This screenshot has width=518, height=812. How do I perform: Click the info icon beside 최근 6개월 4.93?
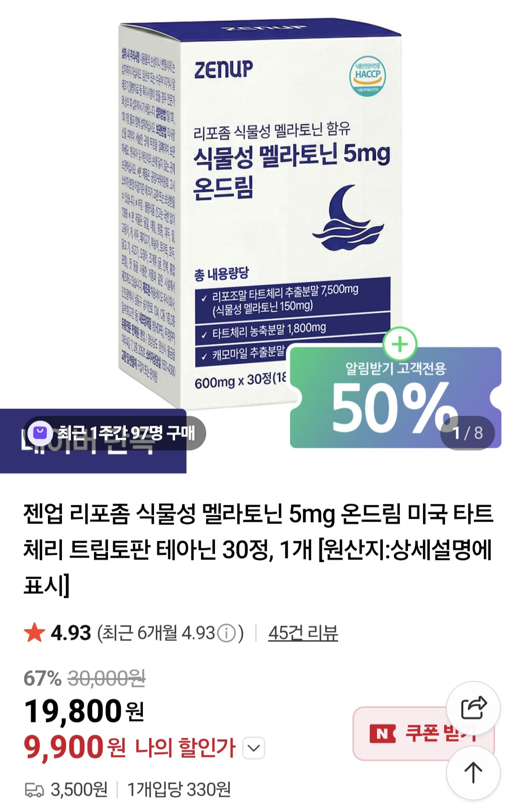pos(226,633)
